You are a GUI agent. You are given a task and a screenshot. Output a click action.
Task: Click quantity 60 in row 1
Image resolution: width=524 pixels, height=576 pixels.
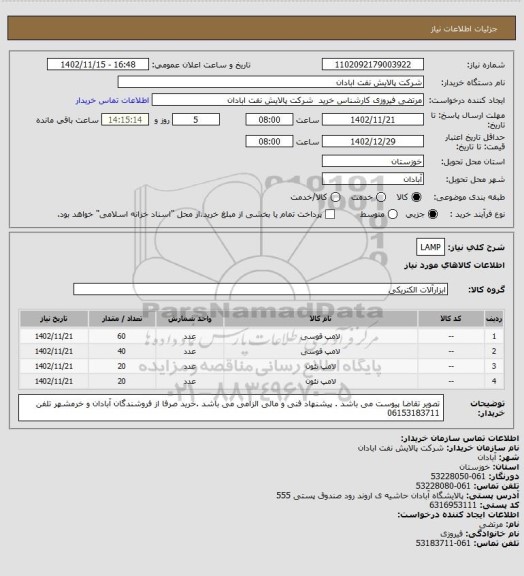tap(122, 336)
